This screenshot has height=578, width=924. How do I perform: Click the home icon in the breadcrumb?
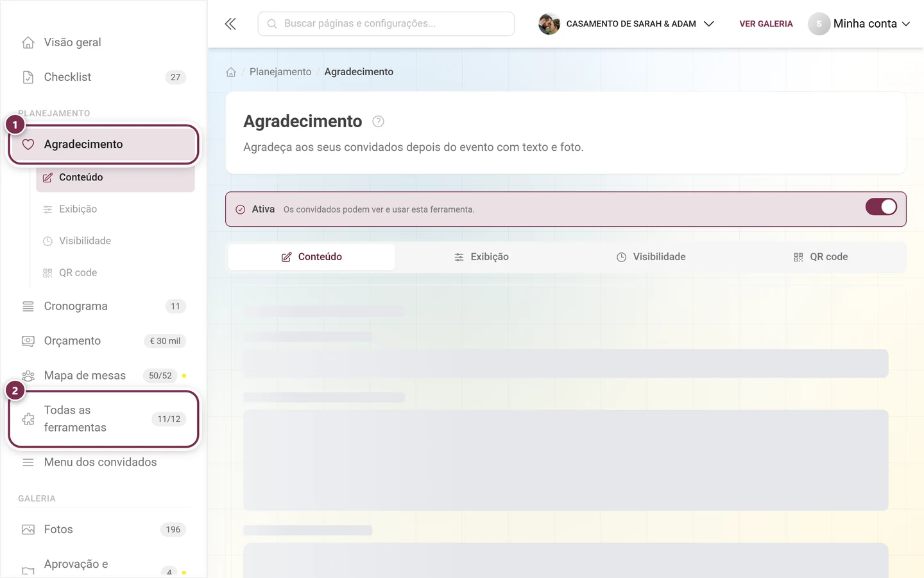pos(231,72)
